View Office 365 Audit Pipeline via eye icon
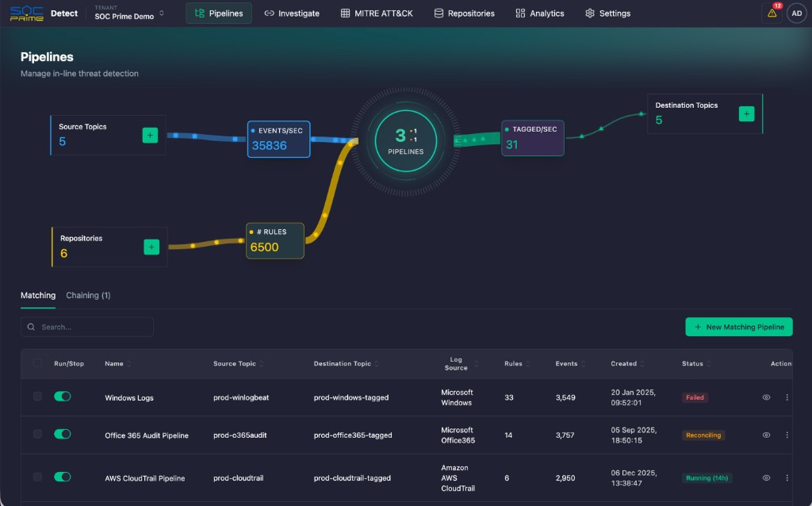This screenshot has width=812, height=506. pos(766,435)
